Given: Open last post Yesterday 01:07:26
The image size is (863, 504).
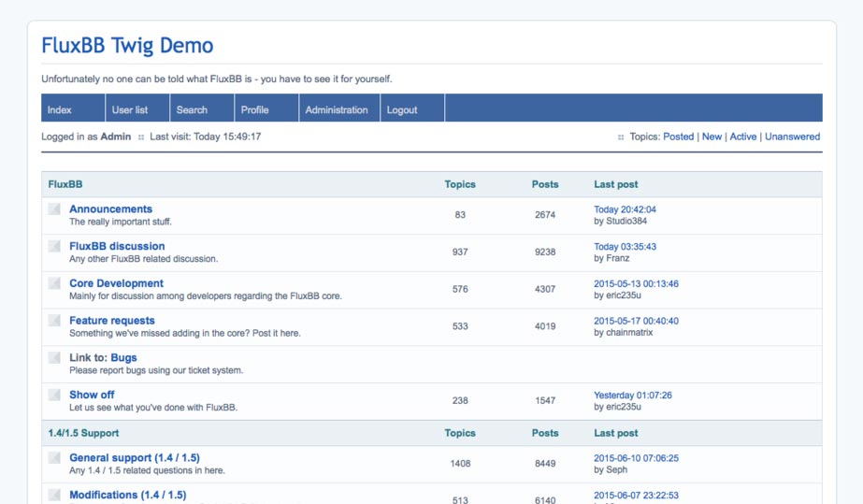Looking at the screenshot, I should click(632, 395).
